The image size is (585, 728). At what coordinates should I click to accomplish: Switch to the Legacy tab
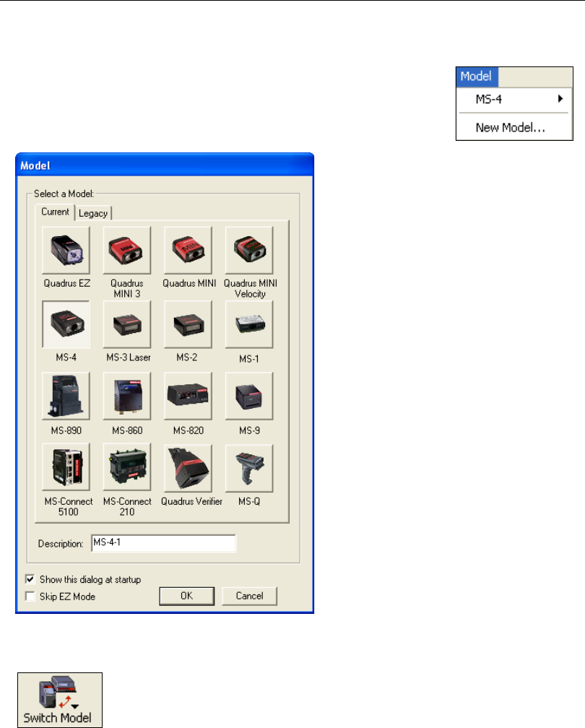93,213
